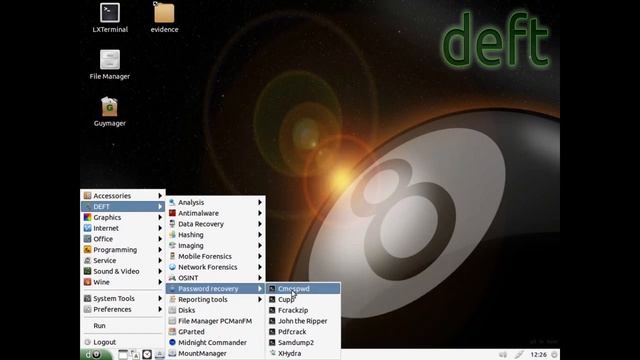The width and height of the screenshot is (640, 360).
Task: Select the Password recovery submenu
Action: [216, 289]
